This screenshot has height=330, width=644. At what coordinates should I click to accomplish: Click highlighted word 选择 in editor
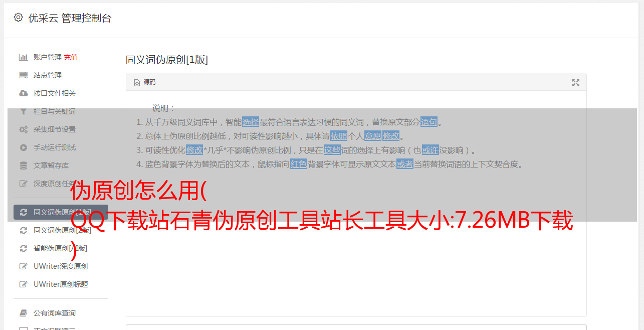(251, 122)
